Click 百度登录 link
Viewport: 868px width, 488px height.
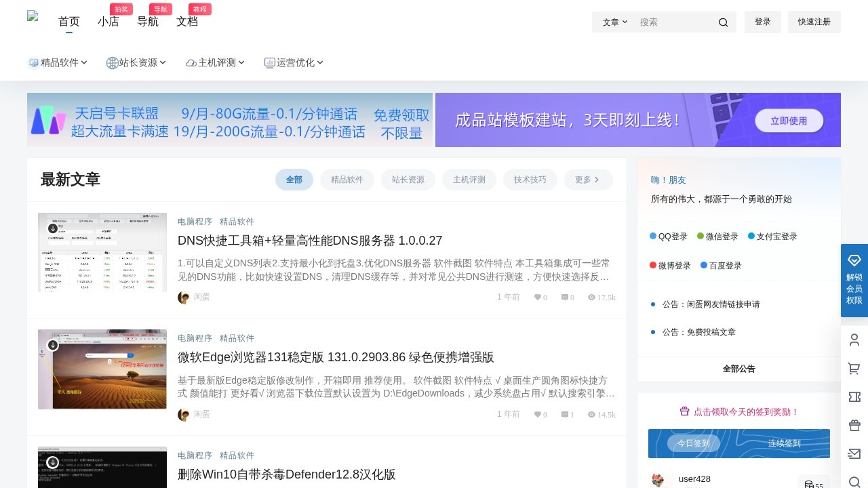(721, 266)
